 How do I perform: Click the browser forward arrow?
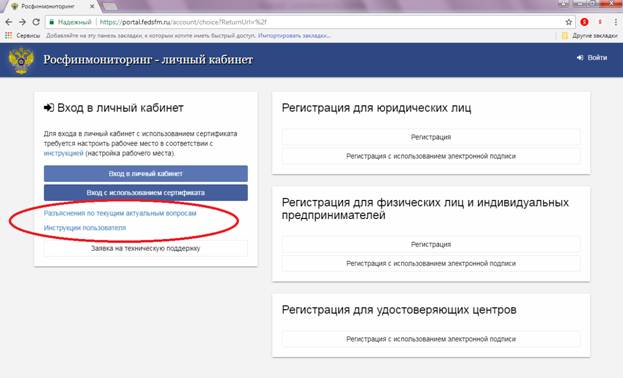[x=22, y=22]
